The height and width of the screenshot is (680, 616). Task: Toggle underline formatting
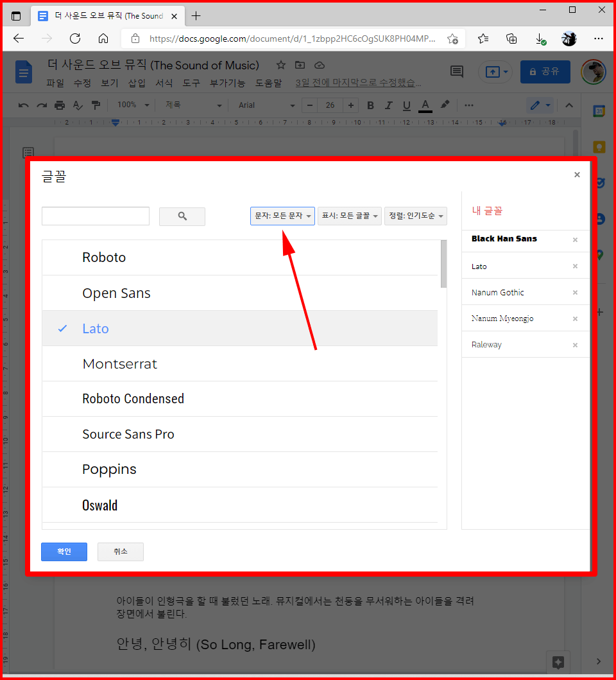click(x=407, y=105)
